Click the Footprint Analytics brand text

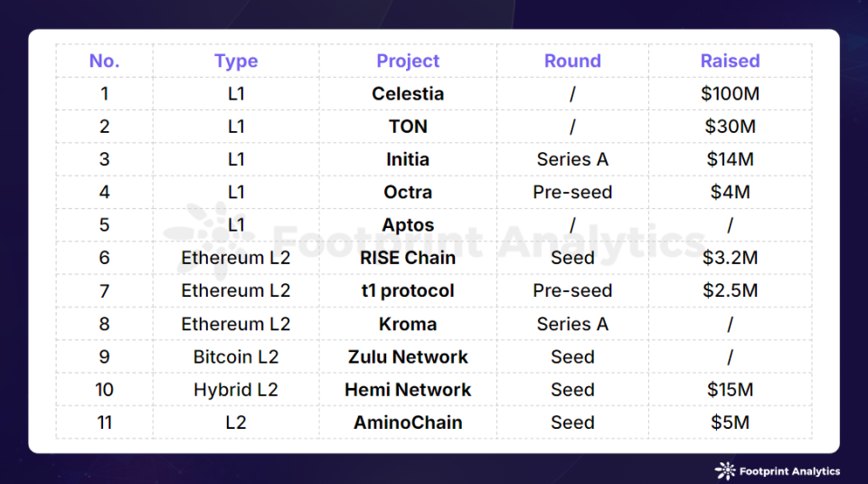click(790, 471)
